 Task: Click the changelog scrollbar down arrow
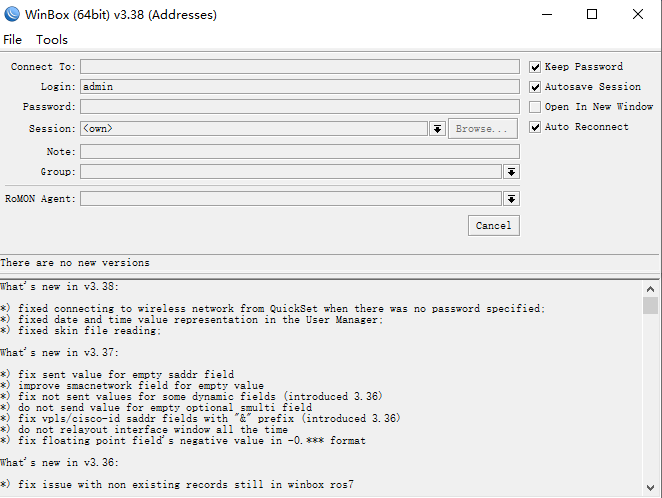click(650, 488)
